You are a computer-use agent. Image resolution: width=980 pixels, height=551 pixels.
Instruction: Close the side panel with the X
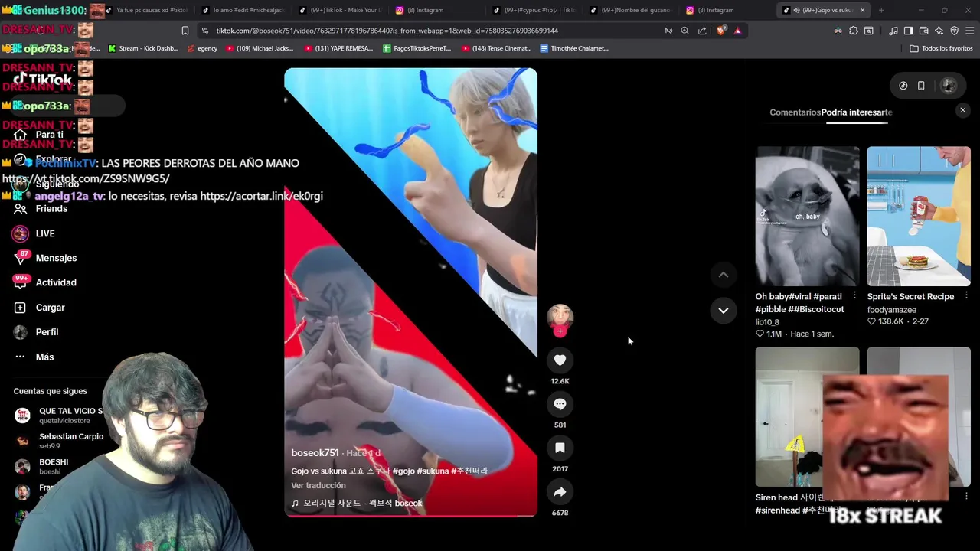962,111
